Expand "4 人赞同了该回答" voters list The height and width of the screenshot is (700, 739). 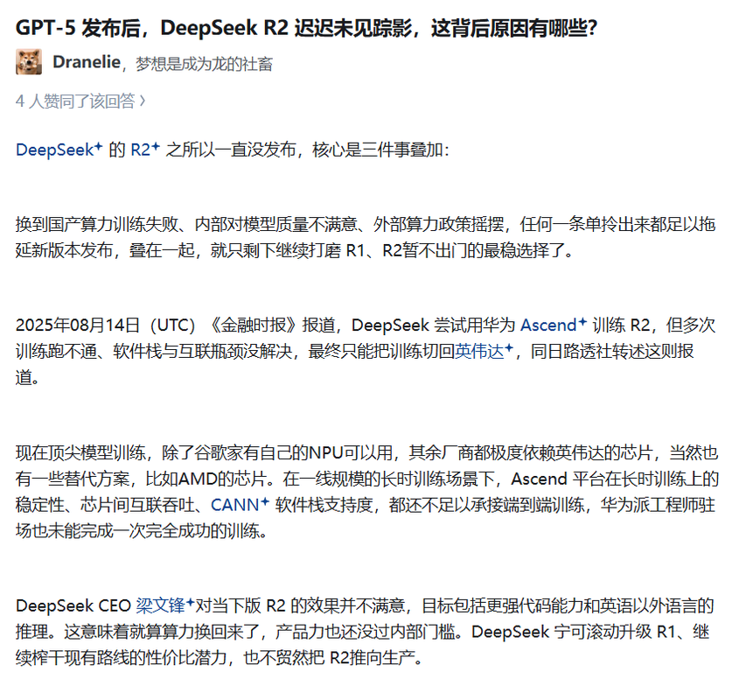80,101
